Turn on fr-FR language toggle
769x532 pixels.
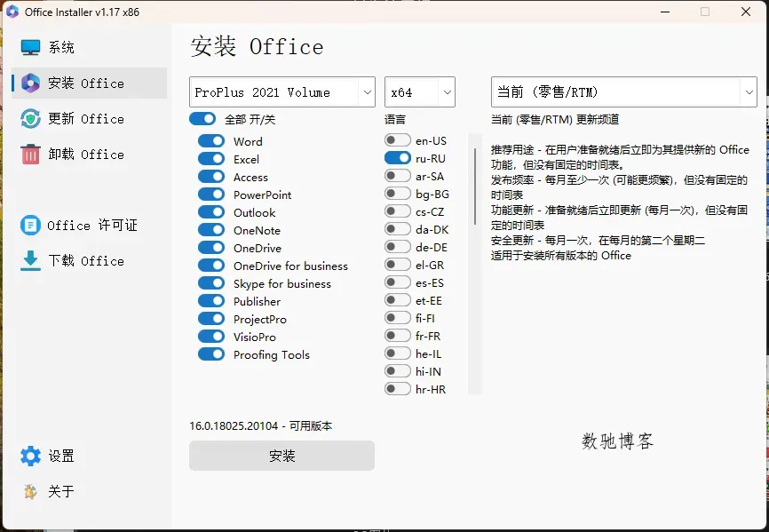(x=398, y=336)
